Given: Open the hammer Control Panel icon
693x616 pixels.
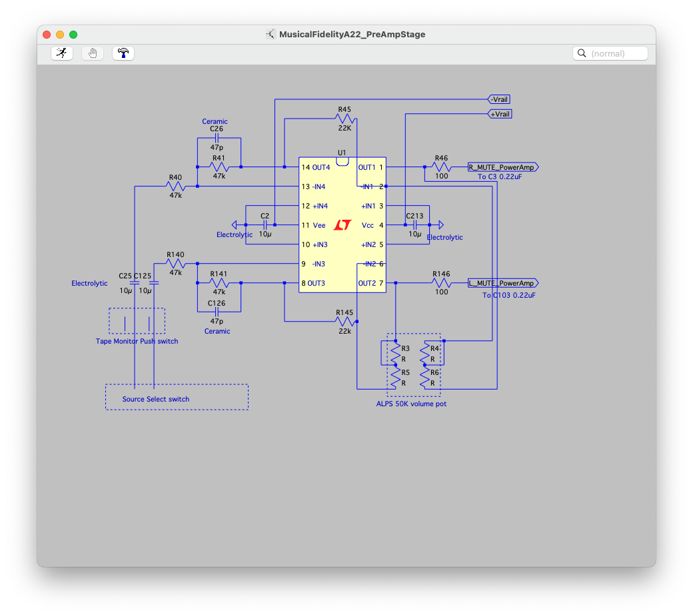Looking at the screenshot, I should pos(123,53).
